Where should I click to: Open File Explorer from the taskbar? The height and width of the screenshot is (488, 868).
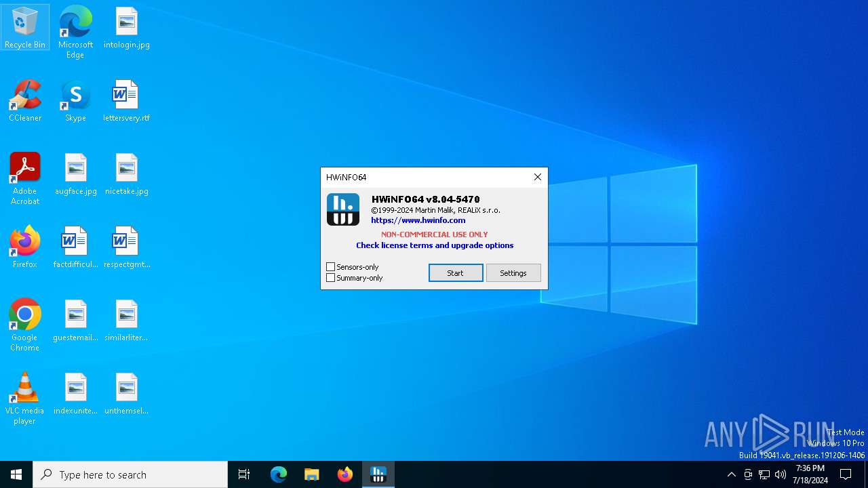[312, 474]
